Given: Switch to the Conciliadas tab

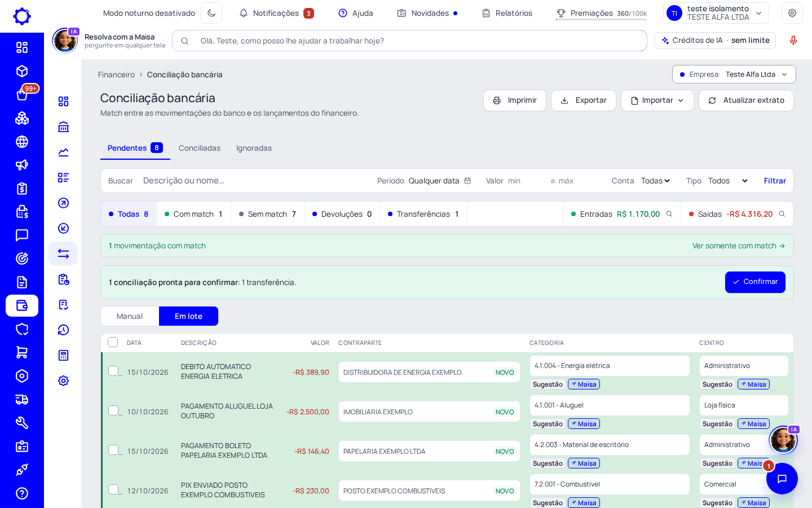Looking at the screenshot, I should 200,148.
